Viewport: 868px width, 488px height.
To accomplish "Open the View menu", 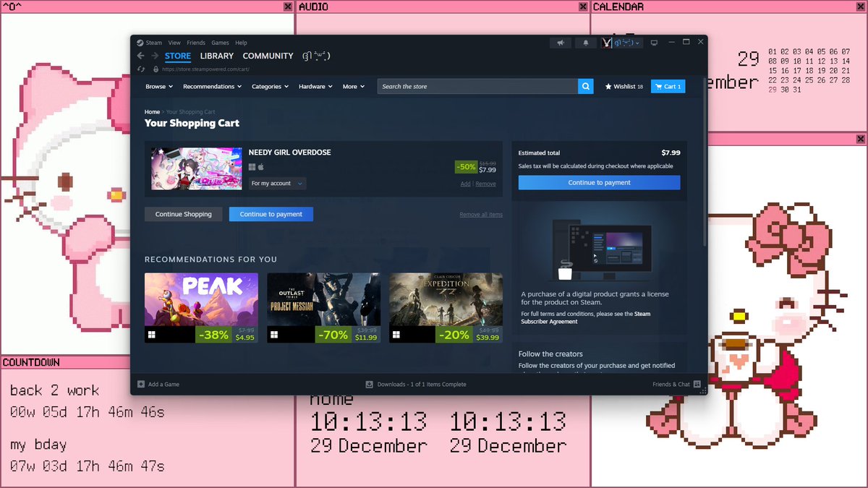I will pos(174,43).
